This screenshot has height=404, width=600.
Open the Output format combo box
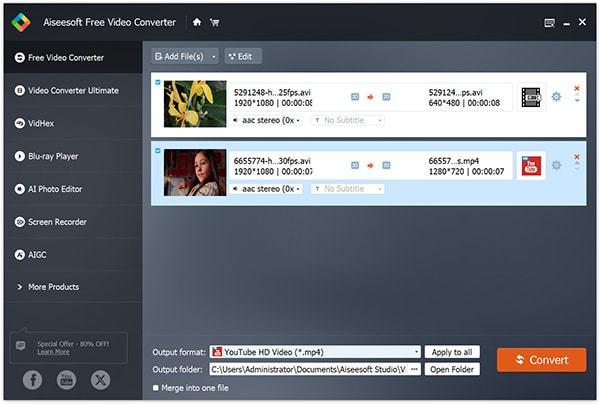(315, 352)
